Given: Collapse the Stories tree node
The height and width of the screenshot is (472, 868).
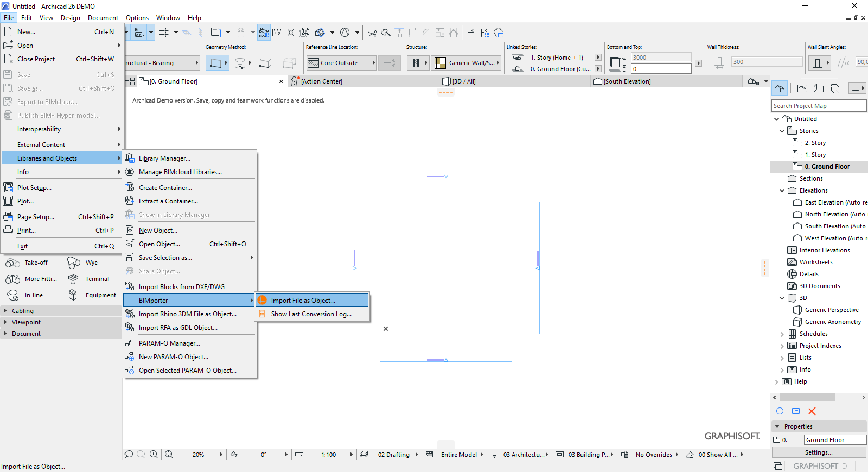Looking at the screenshot, I should coord(782,131).
